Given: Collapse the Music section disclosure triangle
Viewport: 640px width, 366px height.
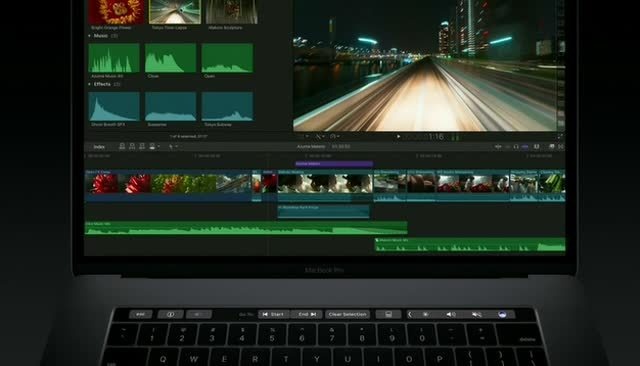Looking at the screenshot, I should [x=89, y=36].
